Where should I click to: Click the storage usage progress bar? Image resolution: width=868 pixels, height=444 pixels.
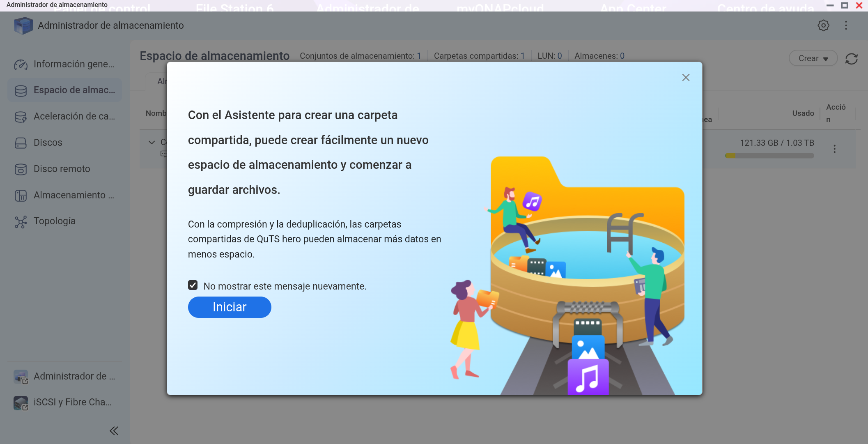(769, 156)
